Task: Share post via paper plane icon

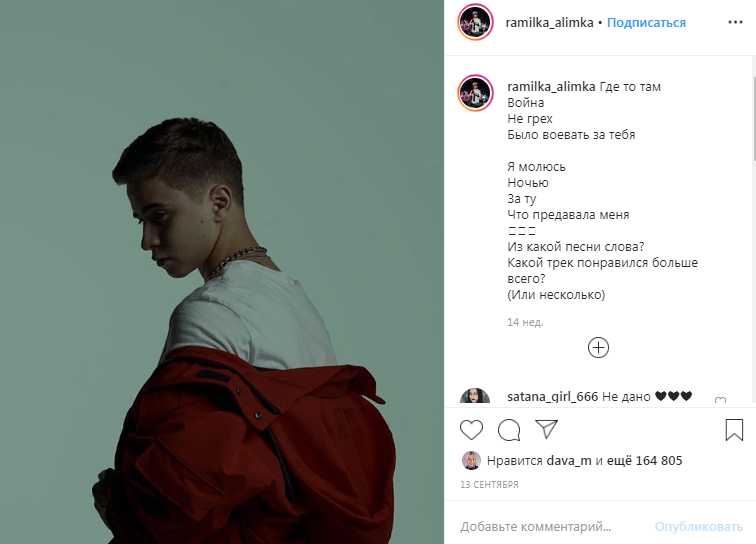Action: pyautogui.click(x=546, y=429)
